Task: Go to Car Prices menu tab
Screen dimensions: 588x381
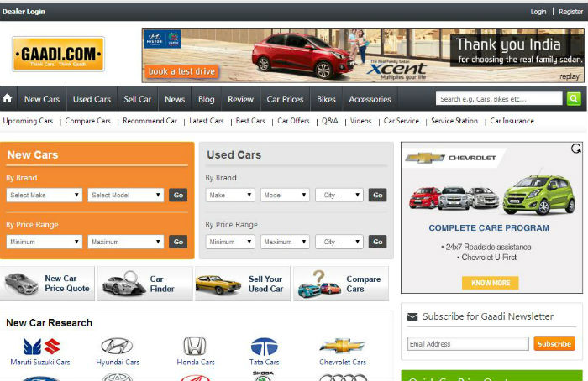Action: pos(285,99)
